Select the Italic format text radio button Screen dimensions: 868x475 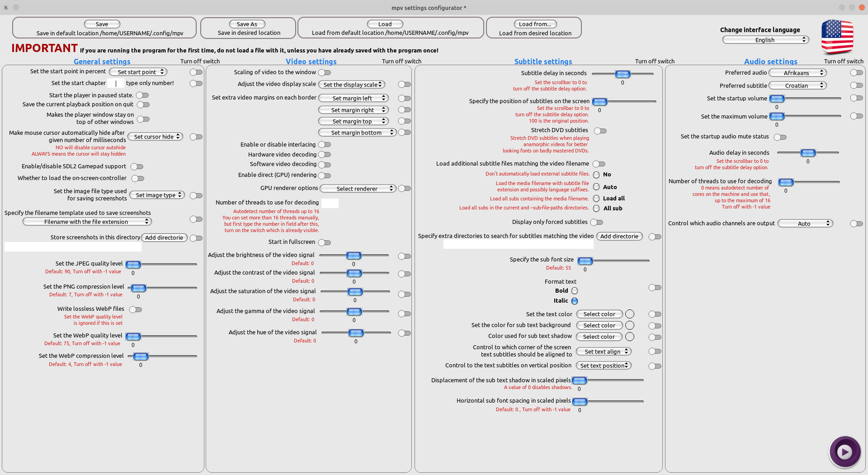click(x=575, y=301)
